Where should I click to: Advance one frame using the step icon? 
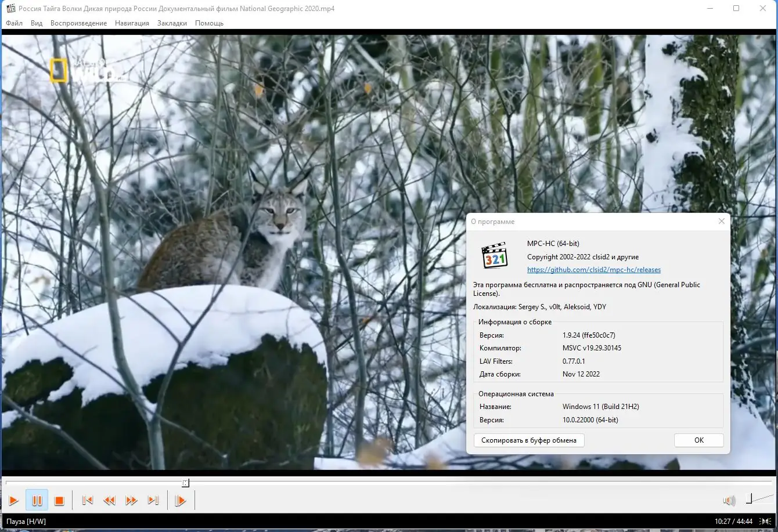pos(181,500)
